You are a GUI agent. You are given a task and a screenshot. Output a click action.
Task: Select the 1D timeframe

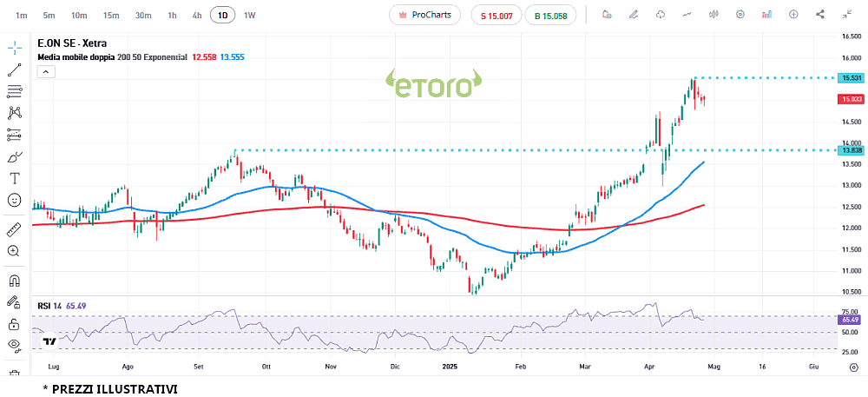222,15
